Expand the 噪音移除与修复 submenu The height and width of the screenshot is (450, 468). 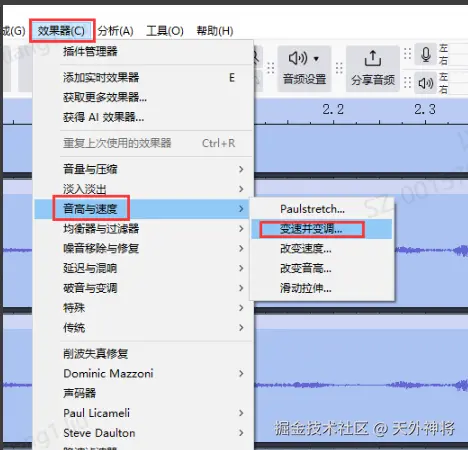point(144,248)
